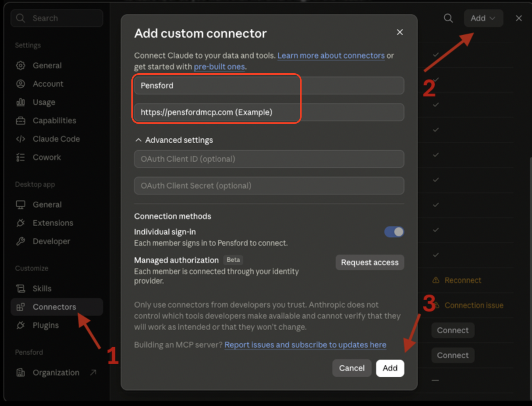Click the sidebar Search field
The image size is (532, 406).
57,18
